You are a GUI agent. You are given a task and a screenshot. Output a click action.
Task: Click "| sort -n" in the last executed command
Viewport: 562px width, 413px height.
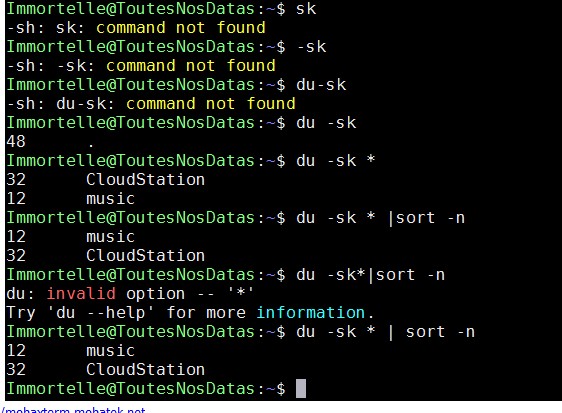(x=431, y=332)
